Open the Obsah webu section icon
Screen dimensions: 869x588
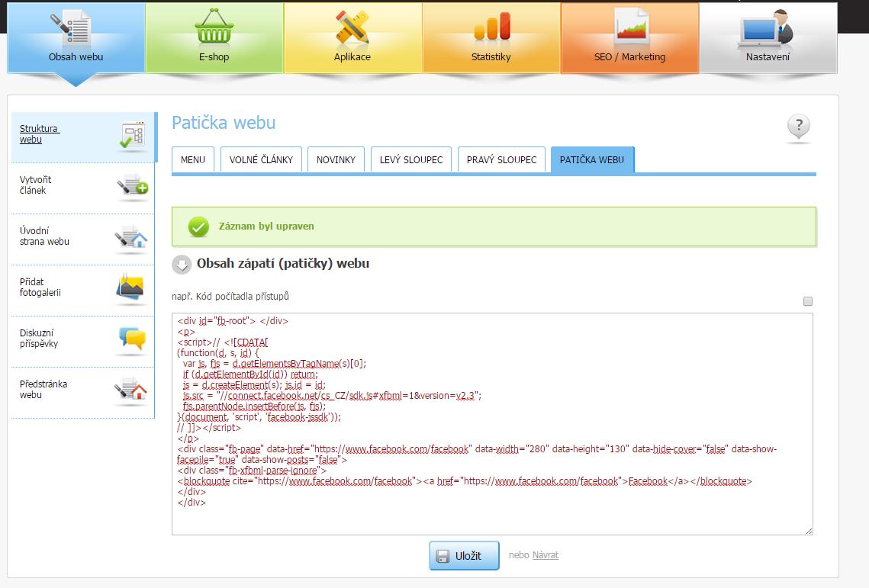pyautogui.click(x=70, y=27)
